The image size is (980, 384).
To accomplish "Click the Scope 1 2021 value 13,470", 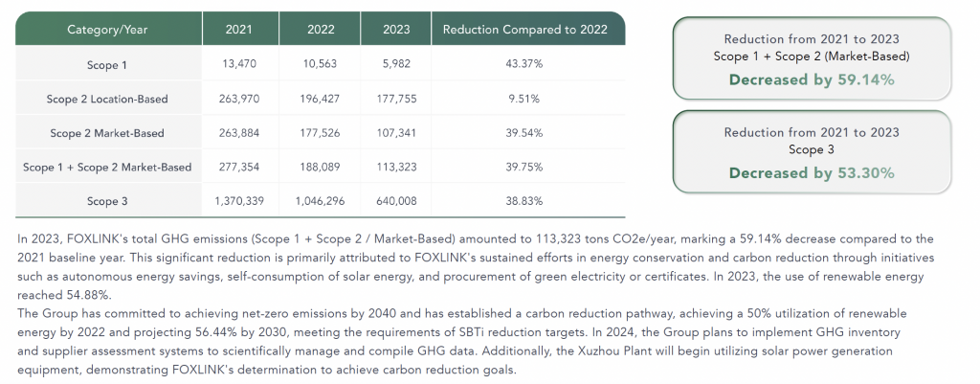I will 238,64.
